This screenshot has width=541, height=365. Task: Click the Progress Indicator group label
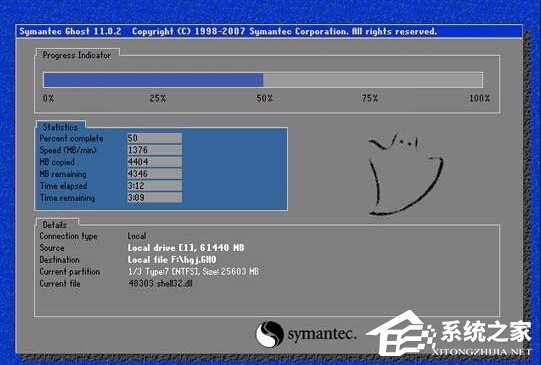tap(77, 55)
